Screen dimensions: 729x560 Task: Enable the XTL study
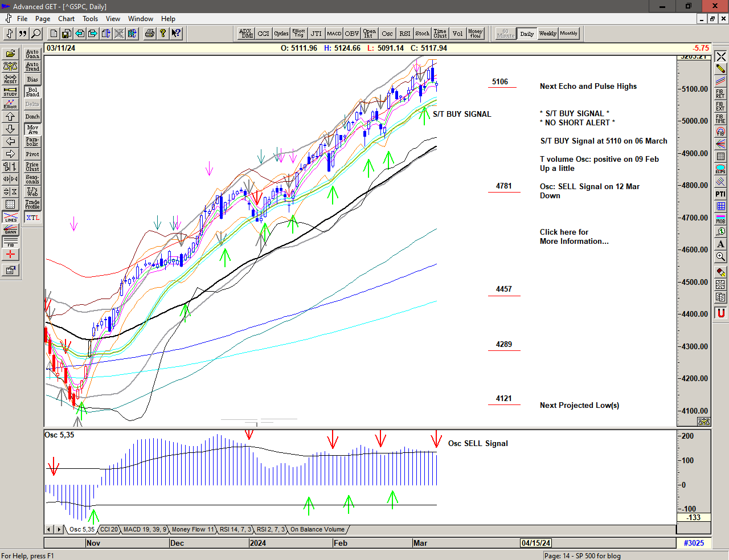pos(32,217)
